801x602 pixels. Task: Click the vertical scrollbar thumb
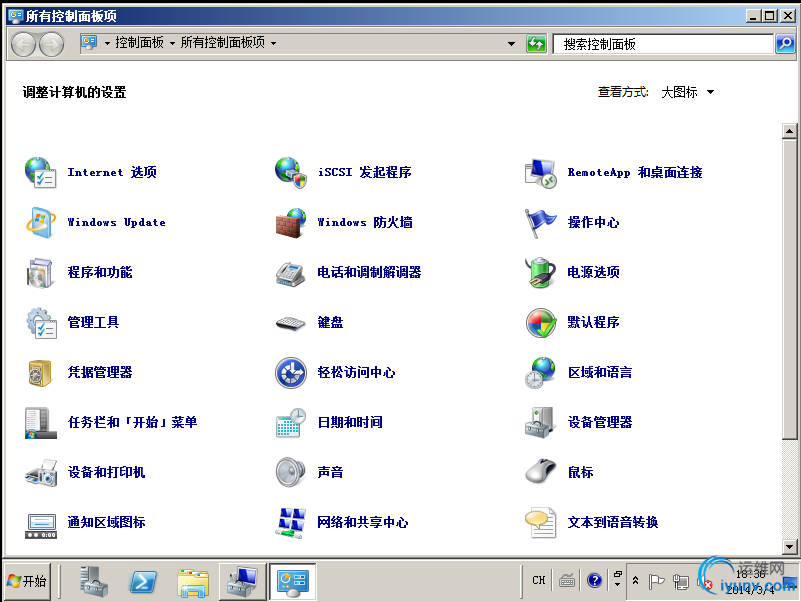click(789, 289)
